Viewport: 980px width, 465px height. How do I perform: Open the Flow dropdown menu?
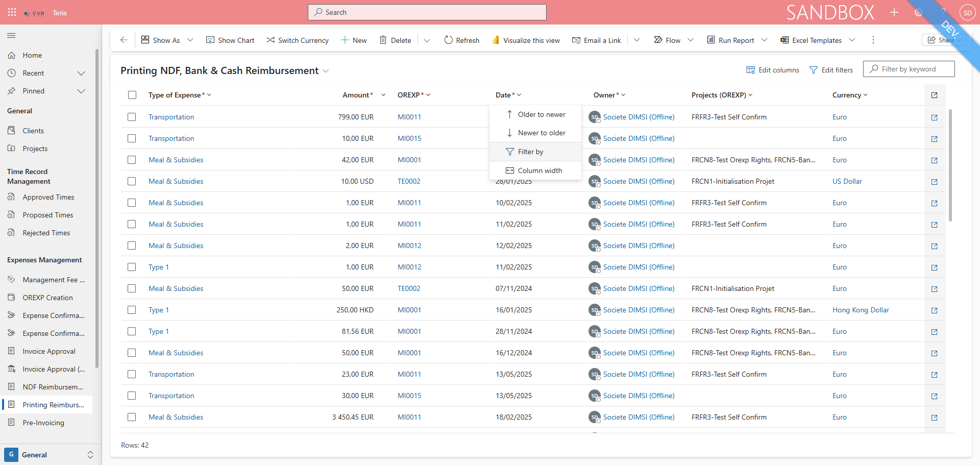point(673,40)
